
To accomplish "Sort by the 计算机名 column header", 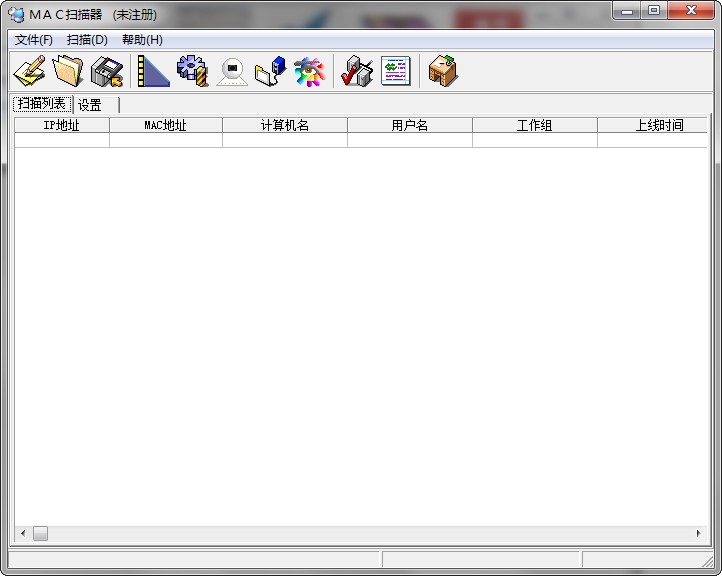I will (285, 125).
